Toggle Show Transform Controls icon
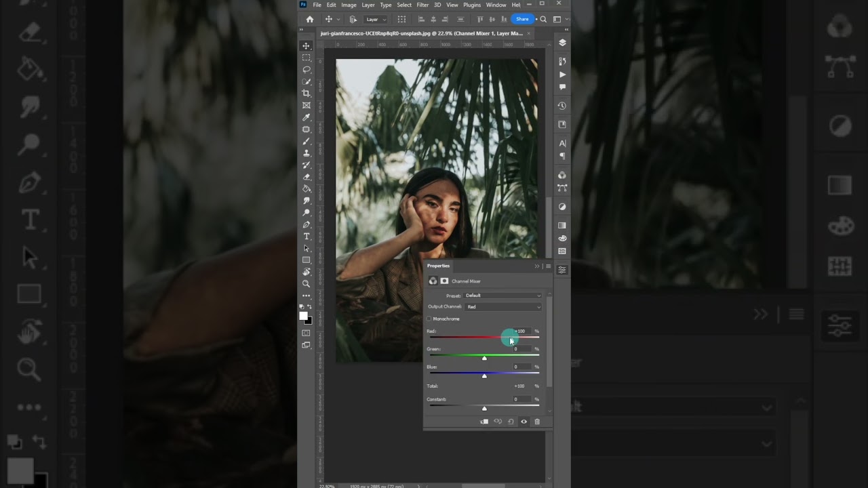This screenshot has width=868, height=488. 401,20
